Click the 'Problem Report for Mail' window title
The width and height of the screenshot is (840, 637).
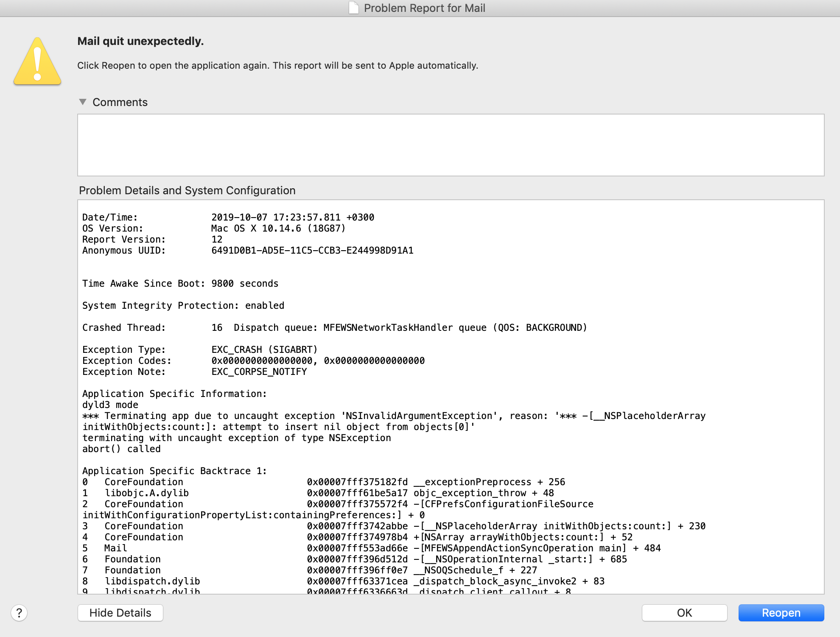[x=424, y=8]
